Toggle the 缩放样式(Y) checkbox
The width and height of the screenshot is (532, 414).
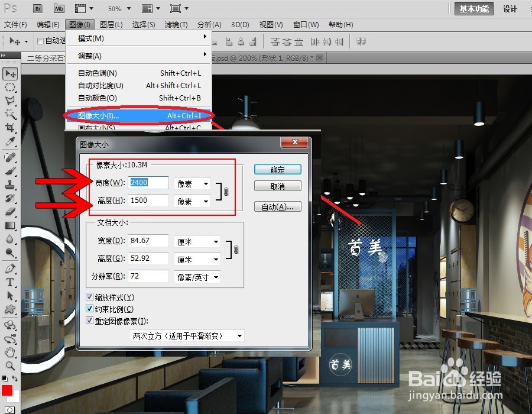click(x=90, y=297)
